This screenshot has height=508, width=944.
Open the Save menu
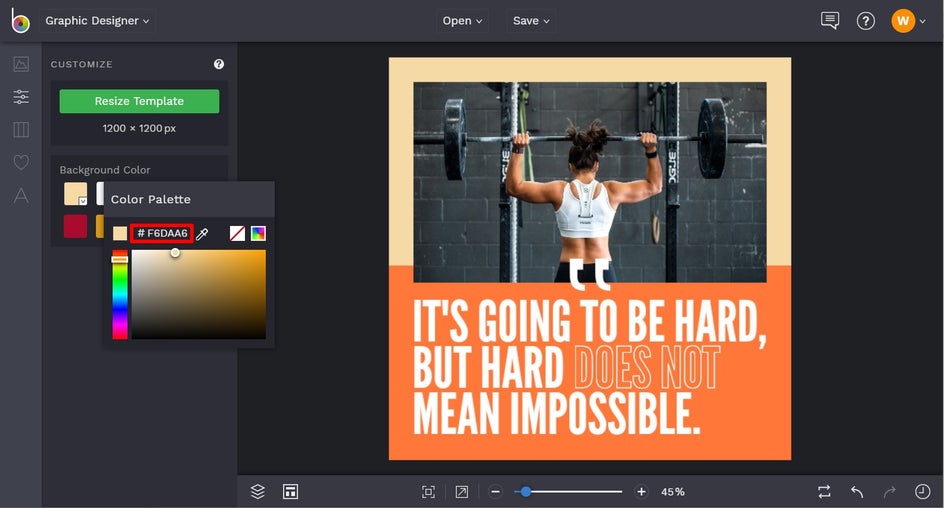click(x=531, y=20)
